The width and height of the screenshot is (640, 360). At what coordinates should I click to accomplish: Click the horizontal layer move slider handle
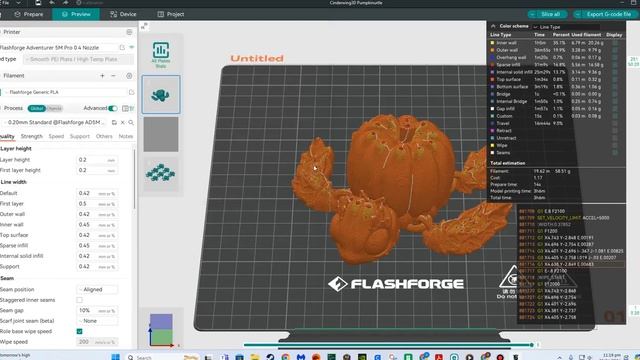tap(531, 345)
